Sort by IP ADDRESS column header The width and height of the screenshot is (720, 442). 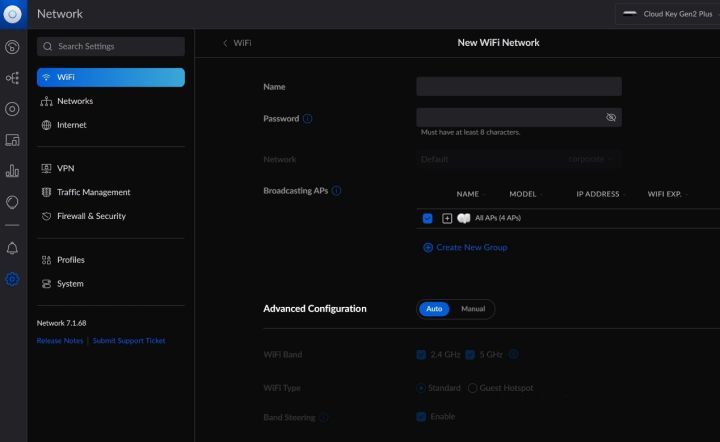pyautogui.click(x=597, y=194)
